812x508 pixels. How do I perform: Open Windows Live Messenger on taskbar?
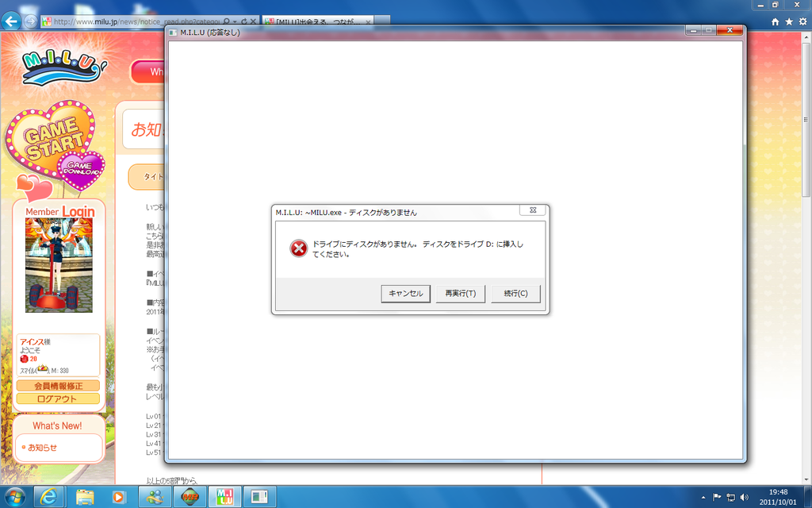coord(155,497)
